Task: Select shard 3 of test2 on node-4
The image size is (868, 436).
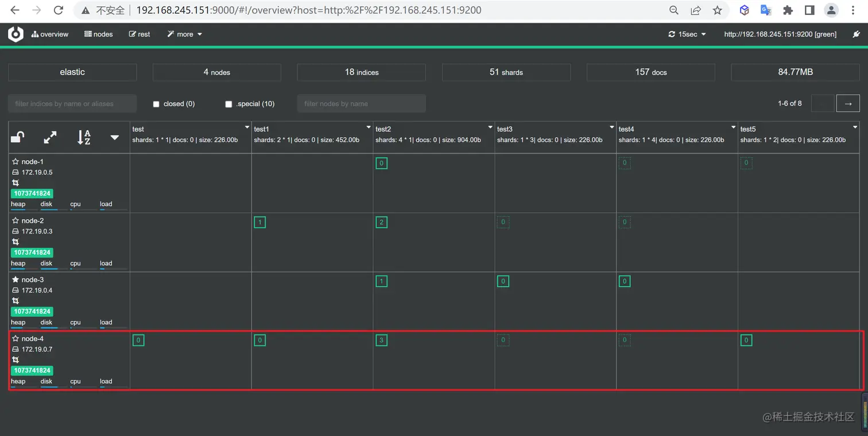Action: [381, 341]
